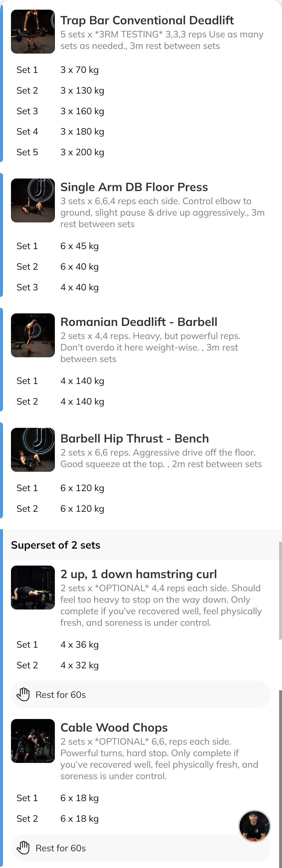Screen dimensions: 282x868
Task: Tap the coach avatar chat icon
Action: coord(254,826)
